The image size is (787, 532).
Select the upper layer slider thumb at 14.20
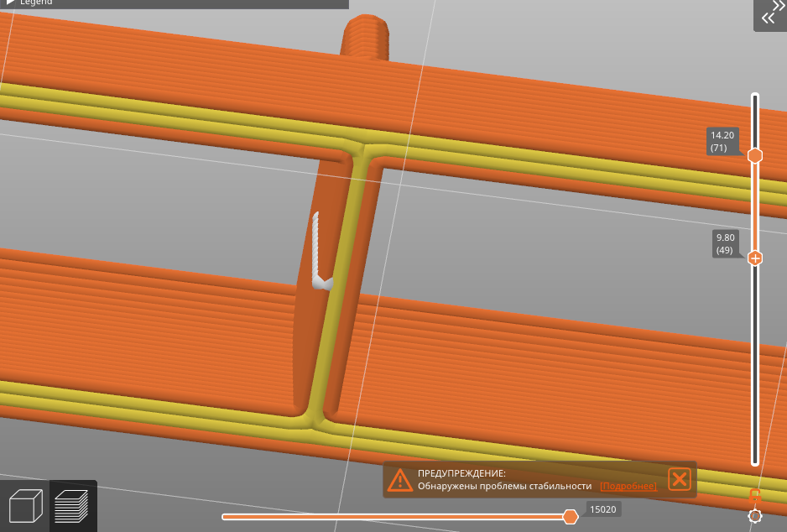755,155
